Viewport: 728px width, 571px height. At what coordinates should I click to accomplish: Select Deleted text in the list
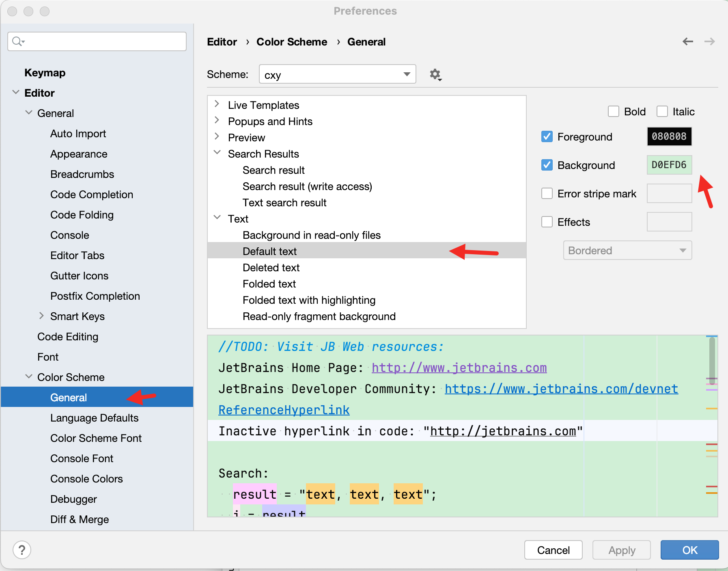[x=271, y=268]
